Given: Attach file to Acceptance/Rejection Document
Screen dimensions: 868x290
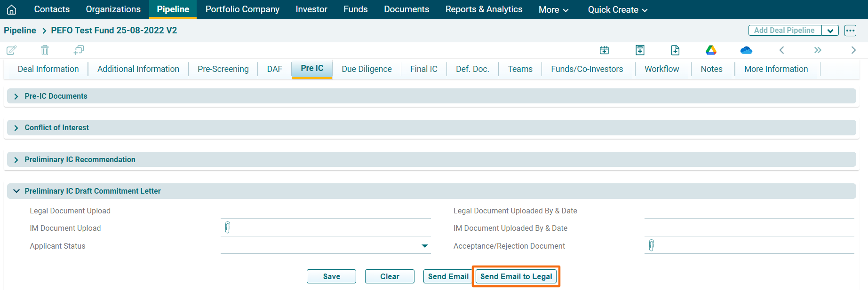Looking at the screenshot, I should click(x=652, y=245).
